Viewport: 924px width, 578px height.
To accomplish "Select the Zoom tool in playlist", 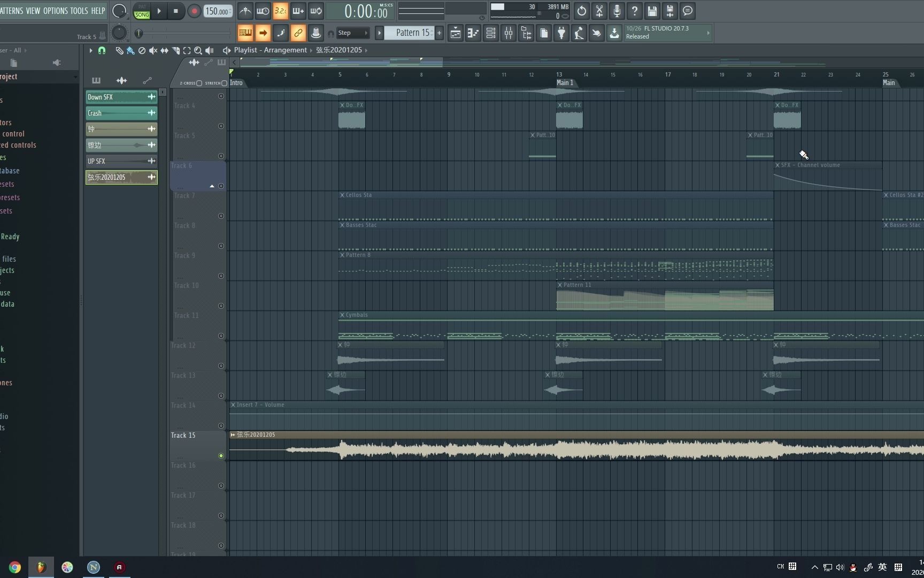I will click(x=198, y=50).
